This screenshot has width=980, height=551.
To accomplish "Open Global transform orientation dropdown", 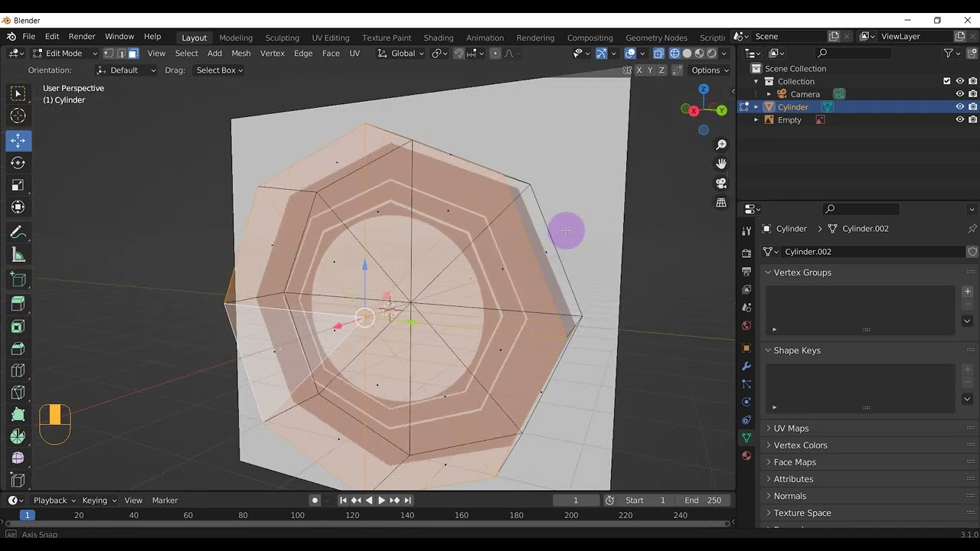I will click(x=400, y=54).
